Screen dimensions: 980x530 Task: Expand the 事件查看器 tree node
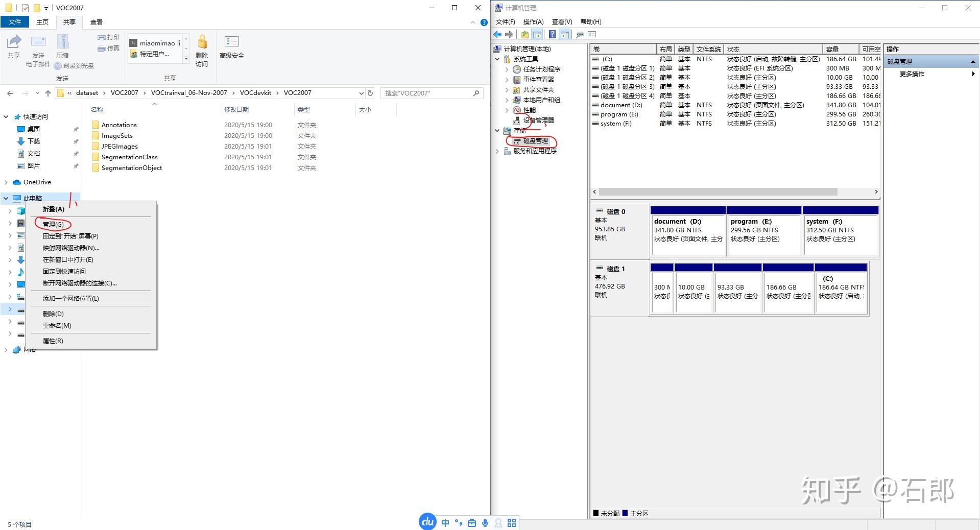coord(507,80)
